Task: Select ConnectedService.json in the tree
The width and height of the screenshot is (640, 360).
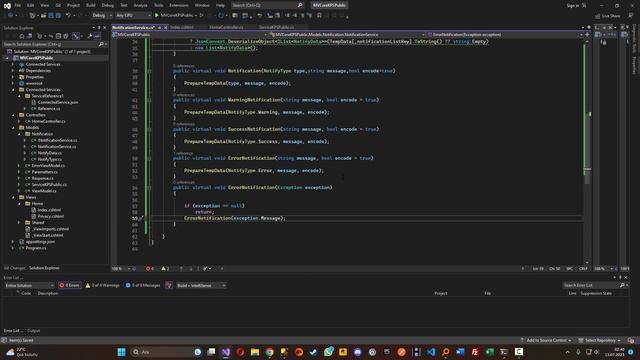Action: 58,102
